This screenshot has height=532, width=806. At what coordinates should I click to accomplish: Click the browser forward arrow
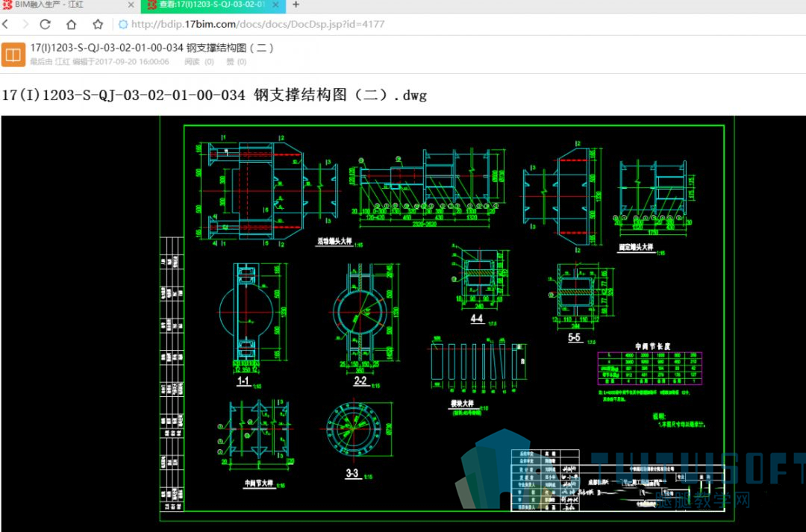click(x=25, y=24)
